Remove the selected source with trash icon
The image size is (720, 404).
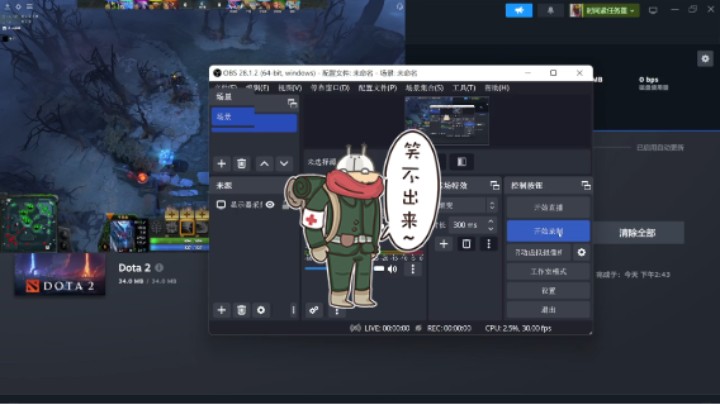coord(242,310)
